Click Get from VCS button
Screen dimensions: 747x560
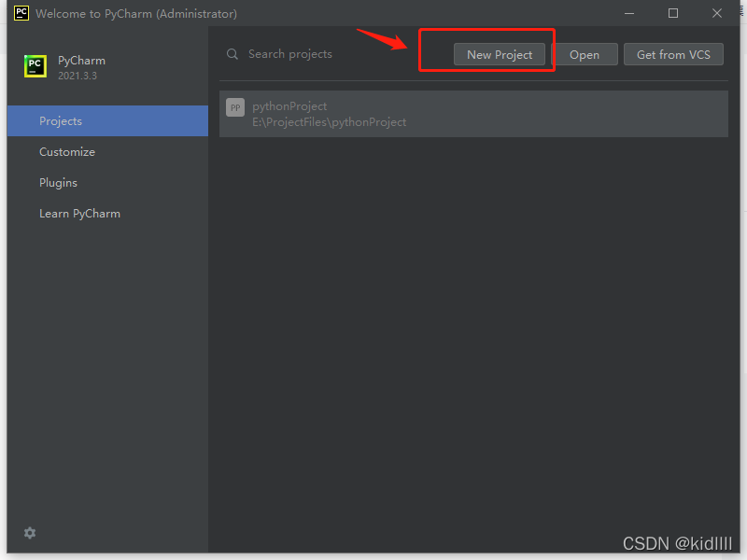click(x=673, y=54)
